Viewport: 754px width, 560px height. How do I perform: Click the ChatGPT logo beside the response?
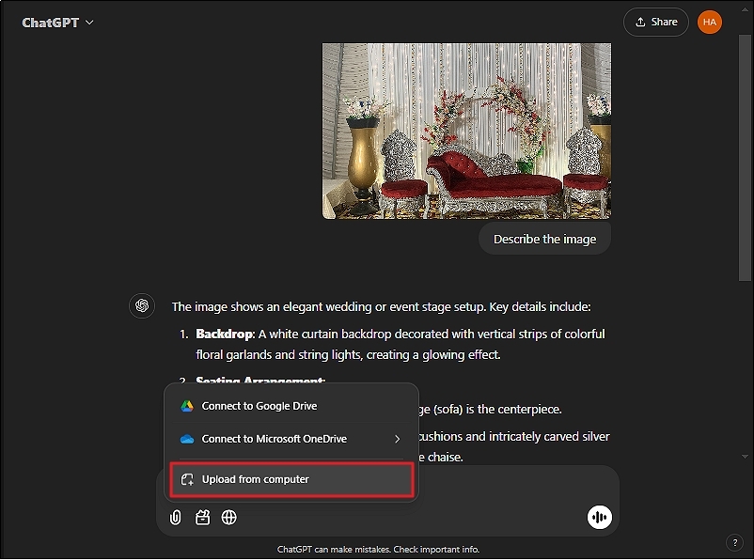pyautogui.click(x=142, y=305)
